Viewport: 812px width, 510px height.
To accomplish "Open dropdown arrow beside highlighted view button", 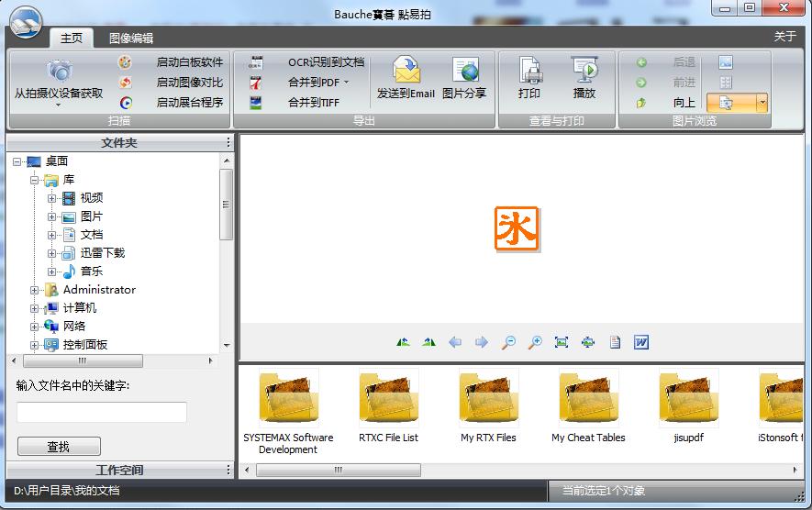I will [x=762, y=103].
